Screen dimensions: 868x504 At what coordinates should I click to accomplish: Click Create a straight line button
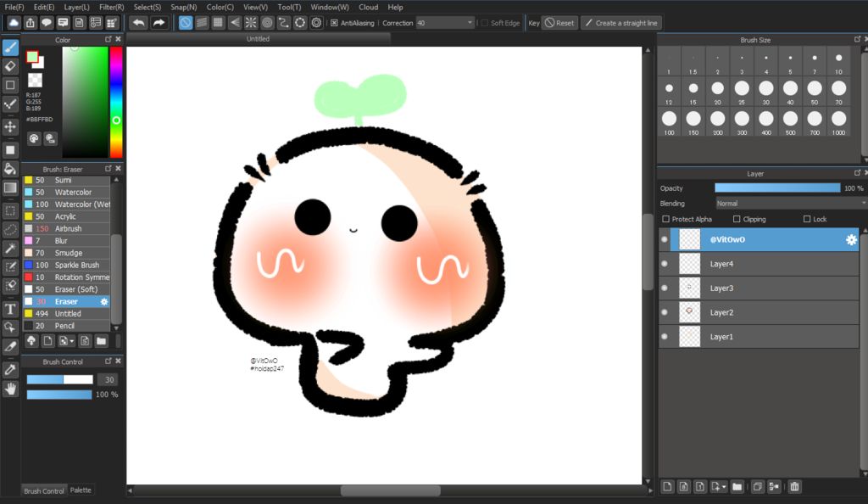621,23
